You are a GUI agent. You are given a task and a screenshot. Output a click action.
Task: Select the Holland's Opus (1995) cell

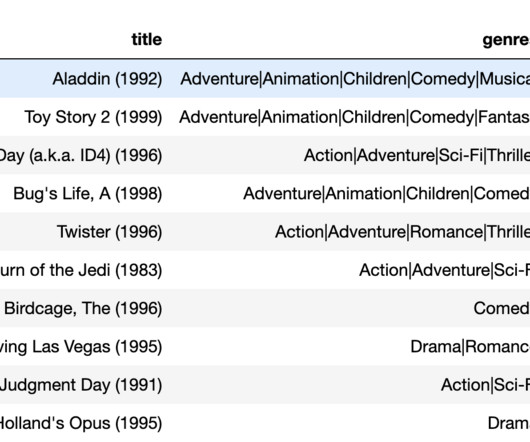coord(80,423)
